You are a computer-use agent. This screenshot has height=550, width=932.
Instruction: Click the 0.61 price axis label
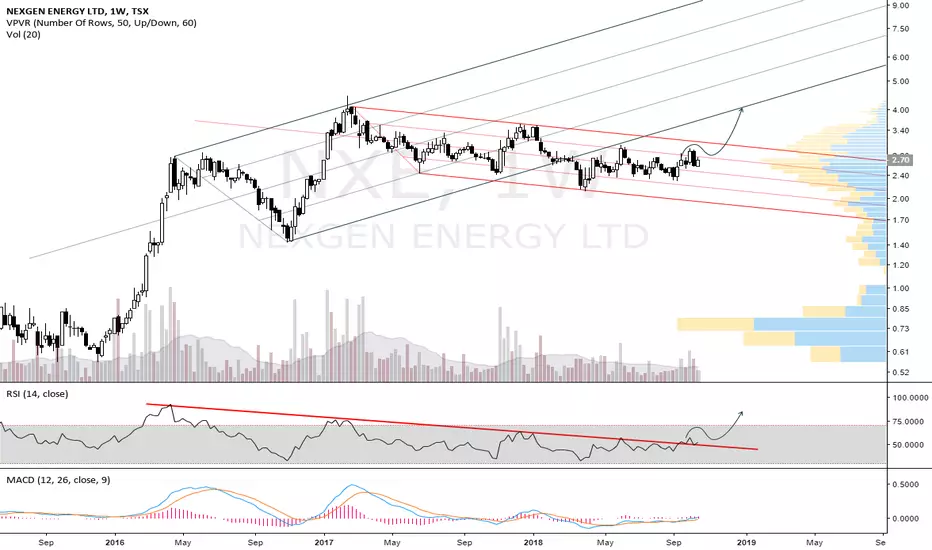coord(900,352)
